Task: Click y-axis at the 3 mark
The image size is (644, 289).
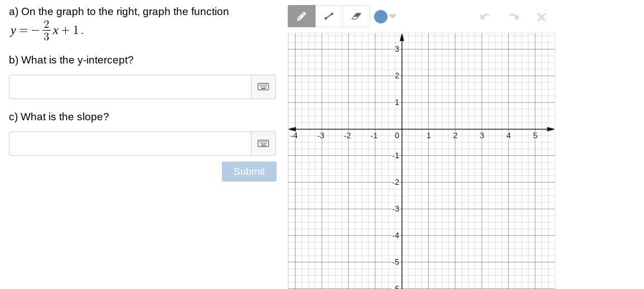Action: click(x=402, y=49)
